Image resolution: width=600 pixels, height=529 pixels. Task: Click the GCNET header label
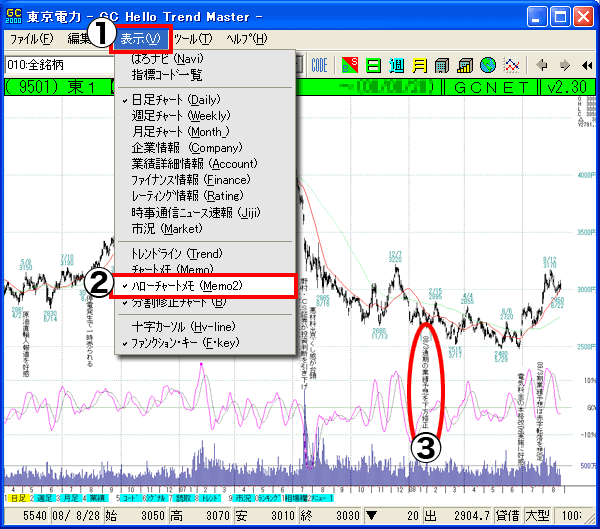pos(491,87)
